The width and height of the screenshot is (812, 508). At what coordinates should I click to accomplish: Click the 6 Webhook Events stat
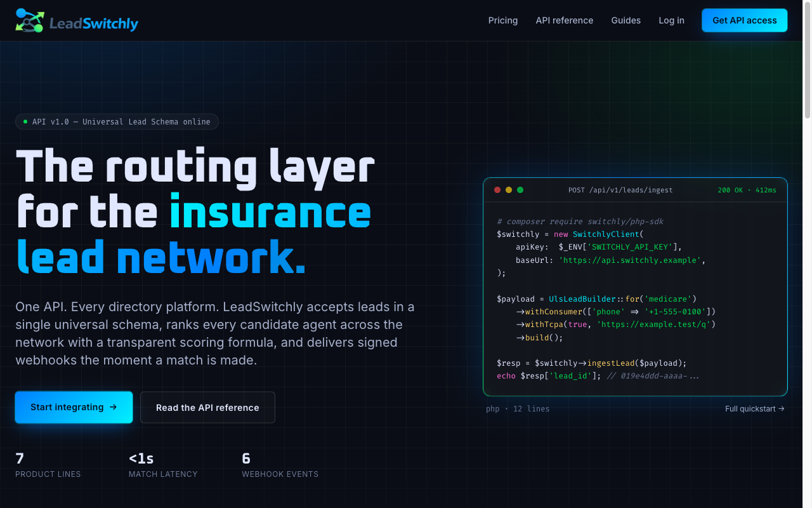coord(280,465)
